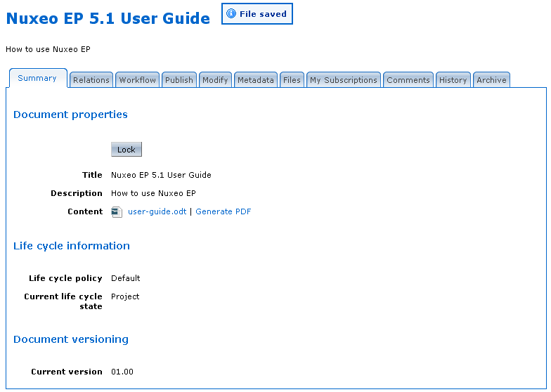Image resolution: width=551 pixels, height=392 pixels.
Task: Download the user-guide.odt file link
Action: [x=157, y=211]
